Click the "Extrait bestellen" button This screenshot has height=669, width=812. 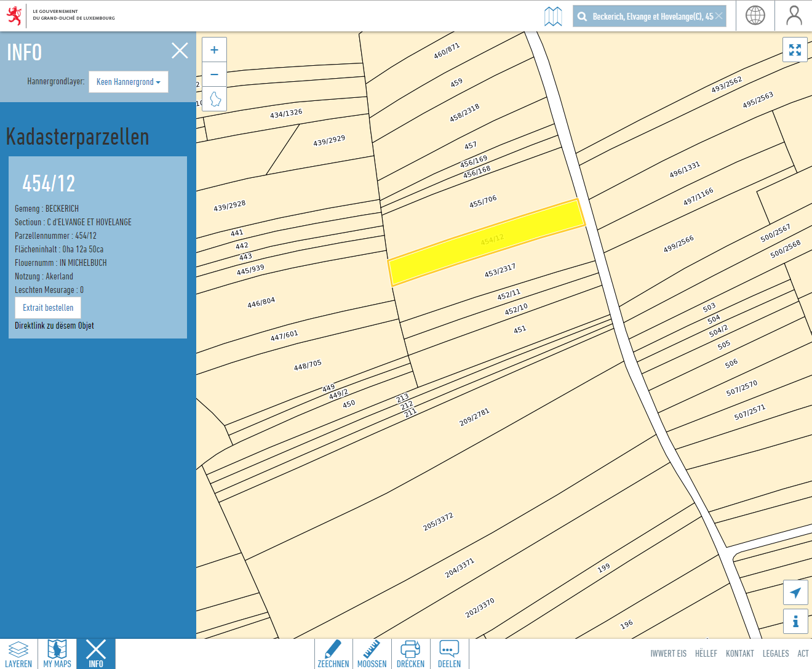tap(47, 307)
